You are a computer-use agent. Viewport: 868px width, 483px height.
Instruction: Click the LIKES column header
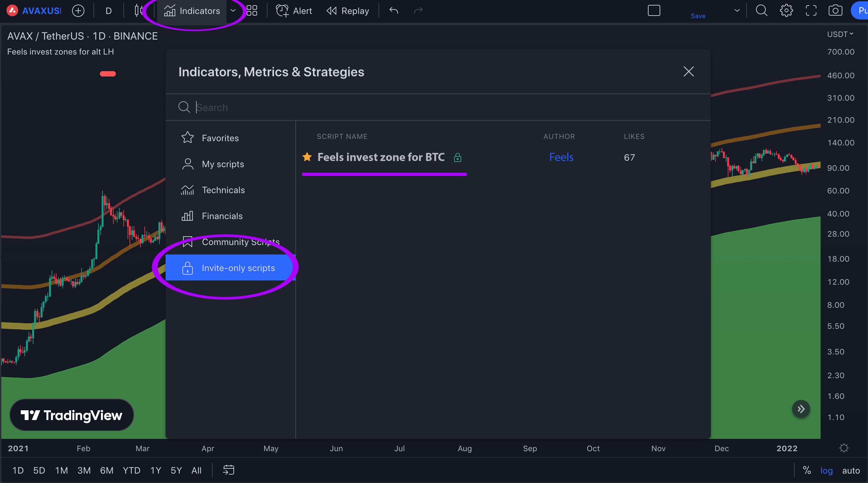tap(634, 137)
